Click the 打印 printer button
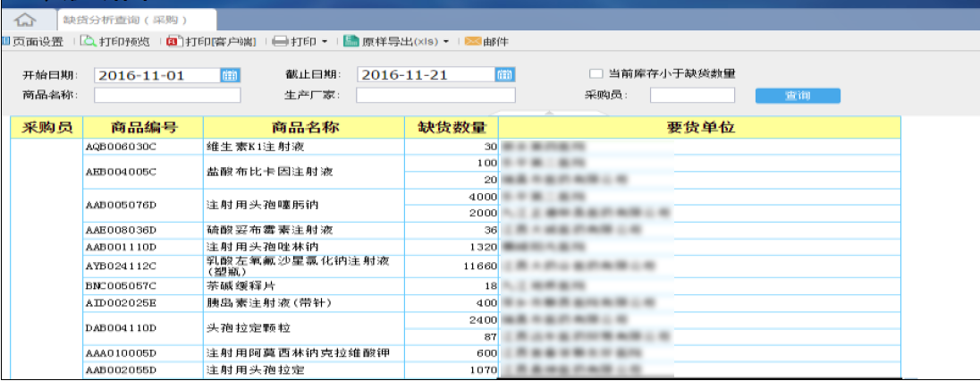 point(295,42)
